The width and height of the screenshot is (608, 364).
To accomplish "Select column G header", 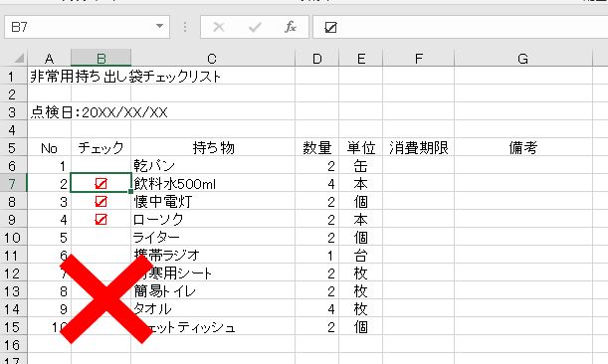I will 523,59.
